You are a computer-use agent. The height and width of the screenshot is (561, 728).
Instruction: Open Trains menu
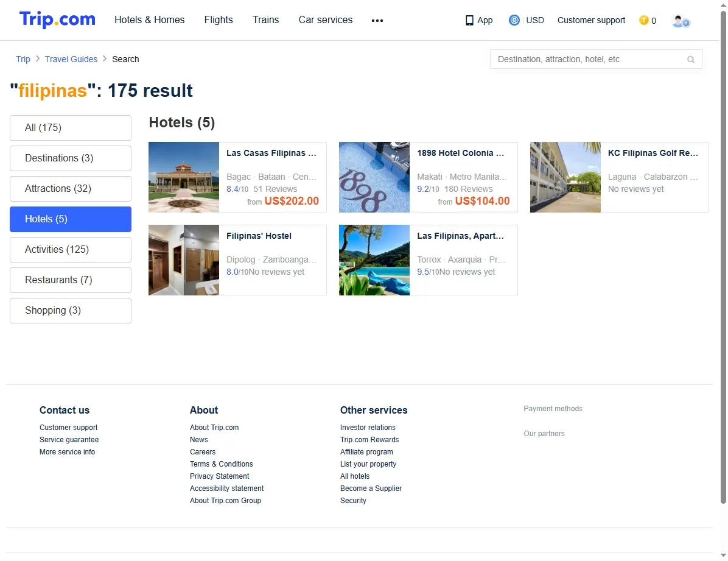pos(265,20)
